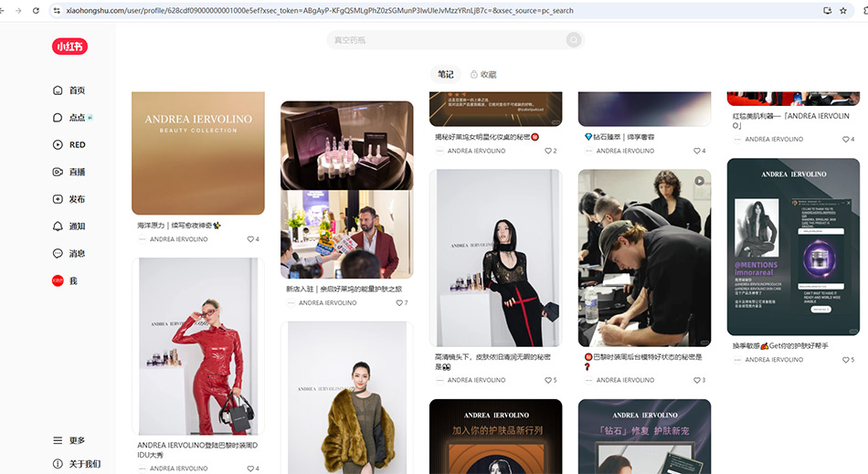
Task: Bookmark this page with the star icon
Action: click(843, 11)
